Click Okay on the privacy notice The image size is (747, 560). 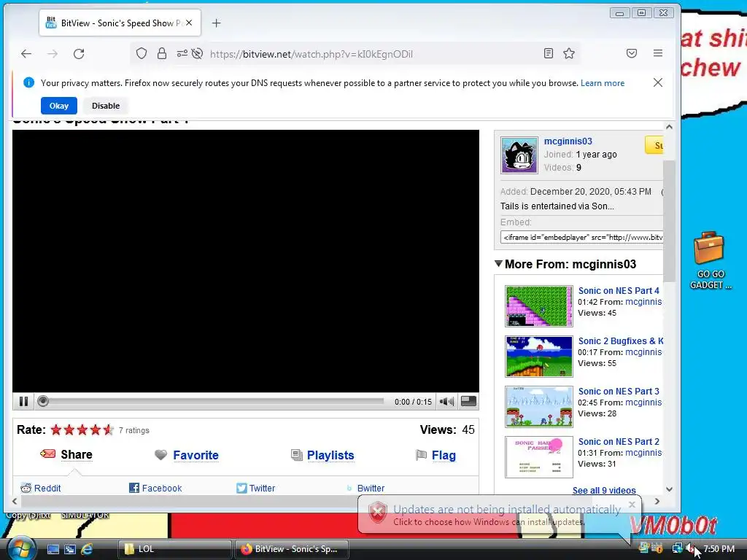point(59,106)
